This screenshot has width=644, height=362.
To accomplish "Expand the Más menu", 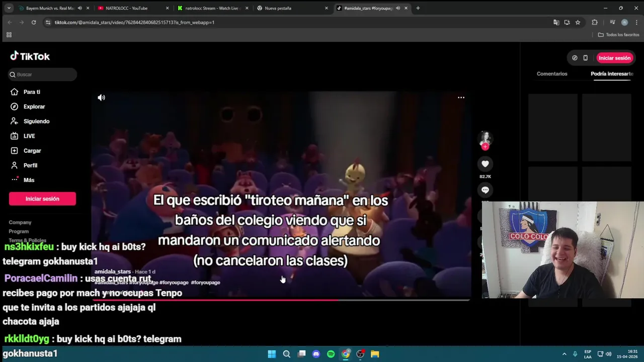I will click(23, 179).
